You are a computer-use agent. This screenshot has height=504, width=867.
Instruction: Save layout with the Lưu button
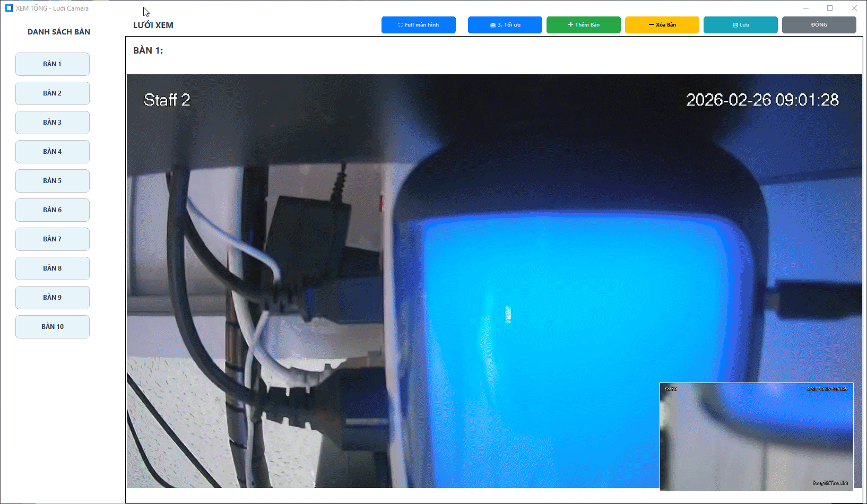coord(740,25)
